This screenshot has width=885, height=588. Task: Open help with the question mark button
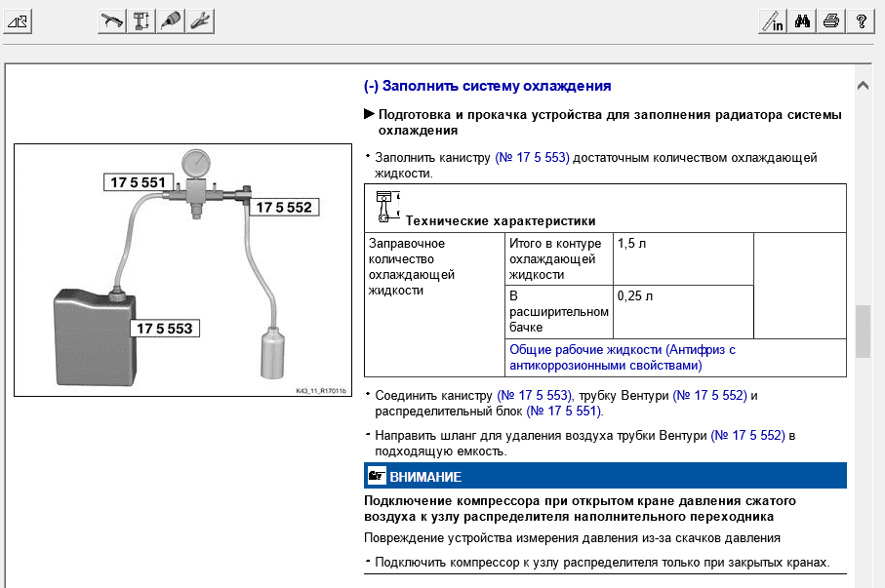point(860,20)
